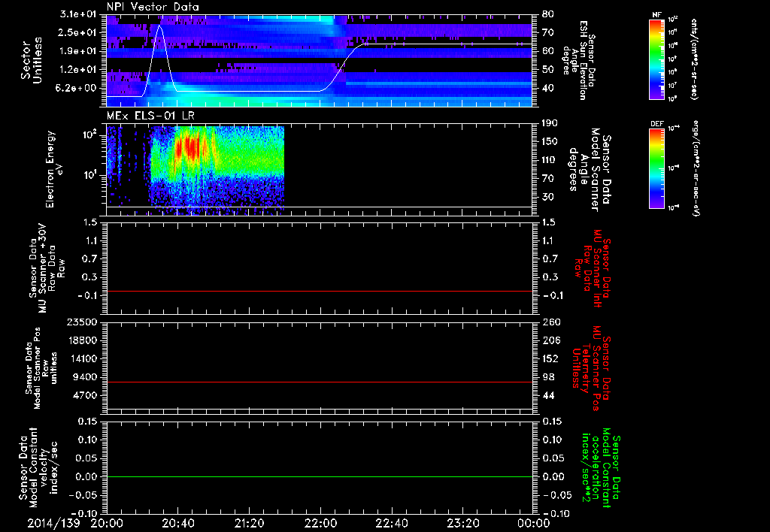Click the 4700 scanner position tick
Viewport: 770px width, 532px height.
(x=84, y=395)
